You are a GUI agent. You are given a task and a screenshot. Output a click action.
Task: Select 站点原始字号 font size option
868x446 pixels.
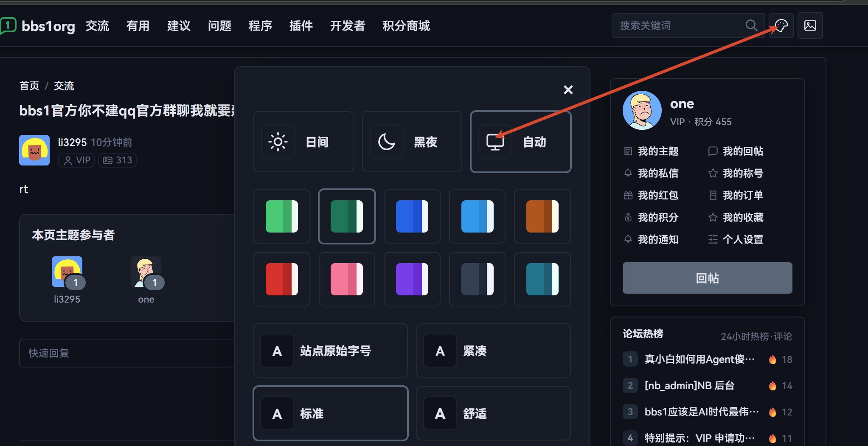tap(330, 351)
